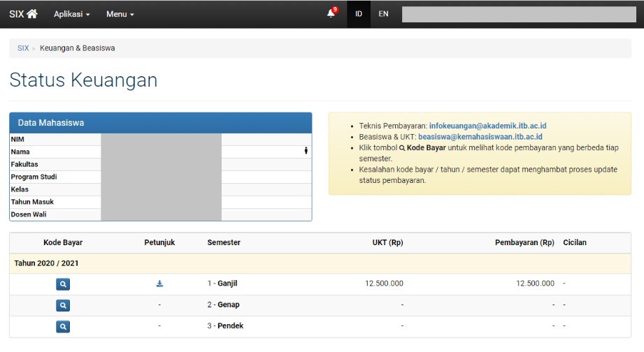The height and width of the screenshot is (352, 644).
Task: Select the 3 - Pendek semester cell
Action: (x=225, y=325)
